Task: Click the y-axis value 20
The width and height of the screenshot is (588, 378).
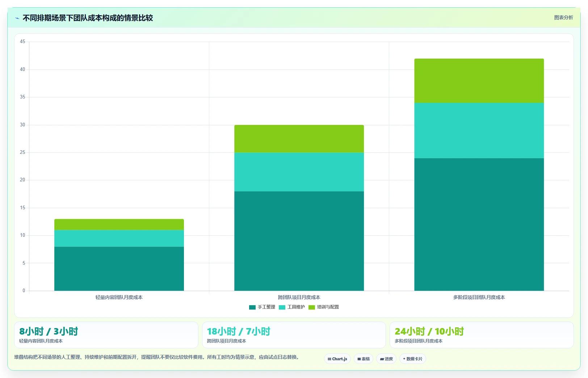Action: (22, 180)
